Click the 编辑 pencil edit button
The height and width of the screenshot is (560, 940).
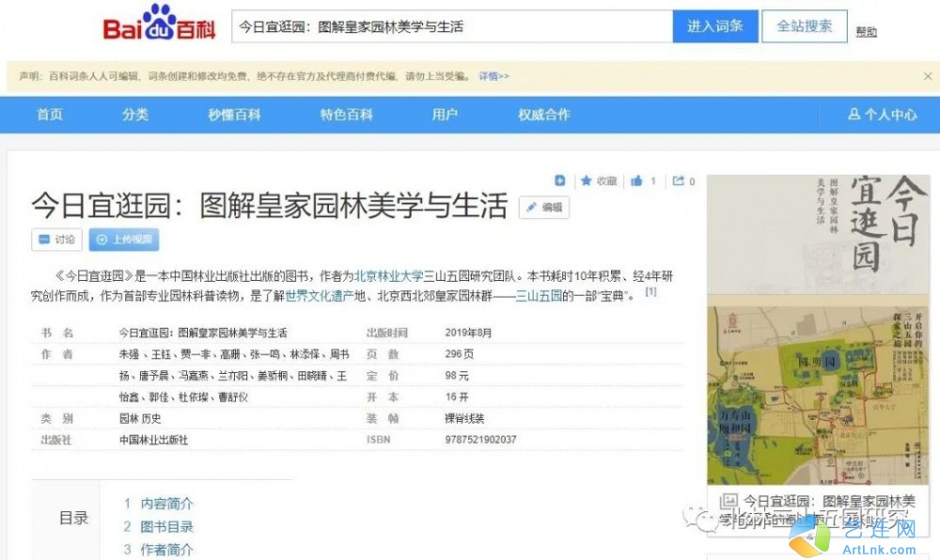544,208
